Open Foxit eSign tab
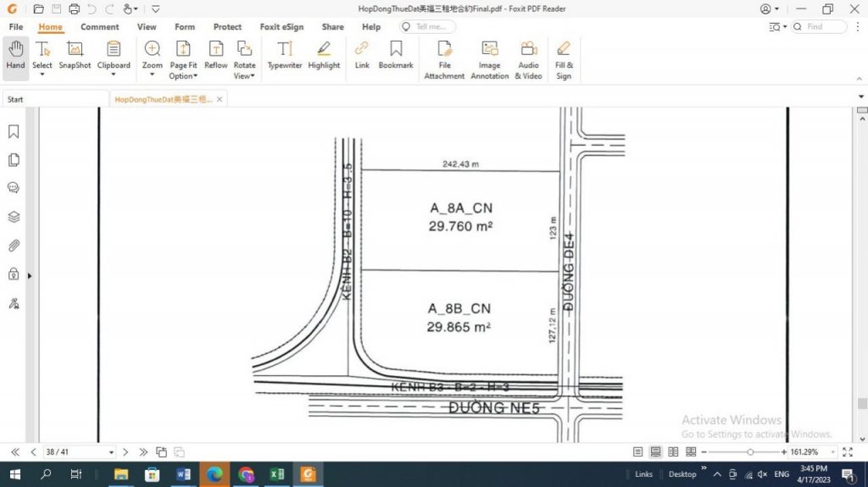868x487 pixels. pos(281,26)
